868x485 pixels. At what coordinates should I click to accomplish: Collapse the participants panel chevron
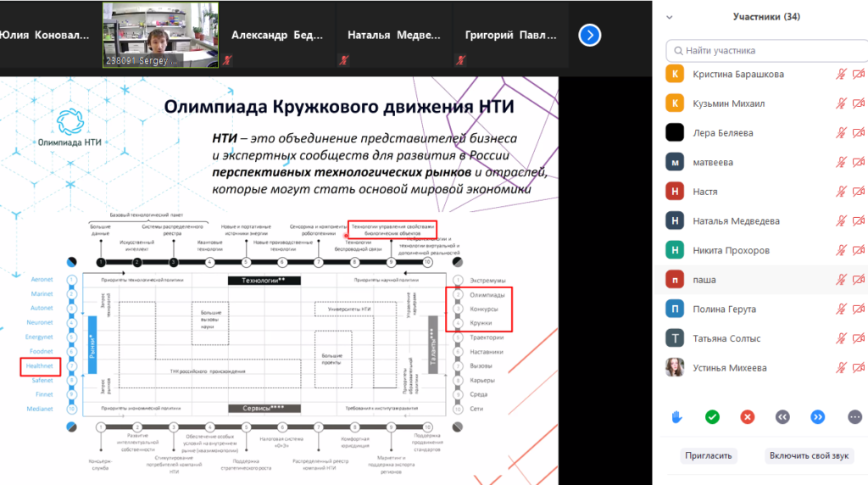click(670, 17)
